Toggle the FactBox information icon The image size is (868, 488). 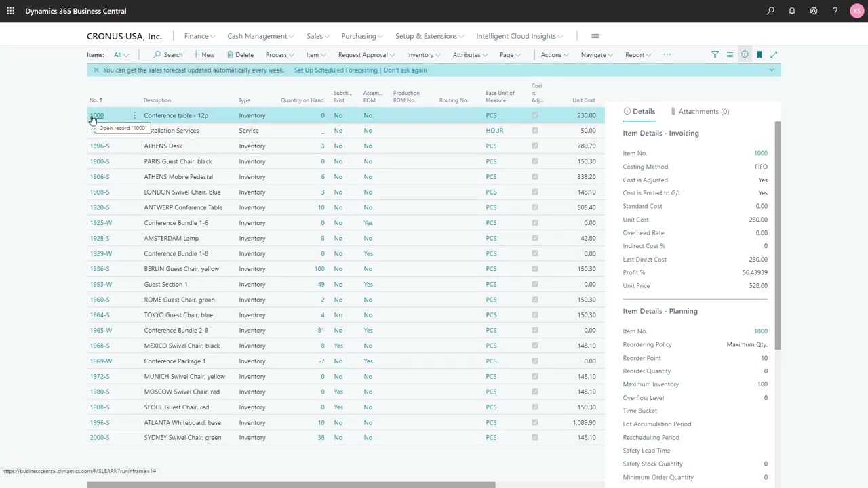(745, 54)
